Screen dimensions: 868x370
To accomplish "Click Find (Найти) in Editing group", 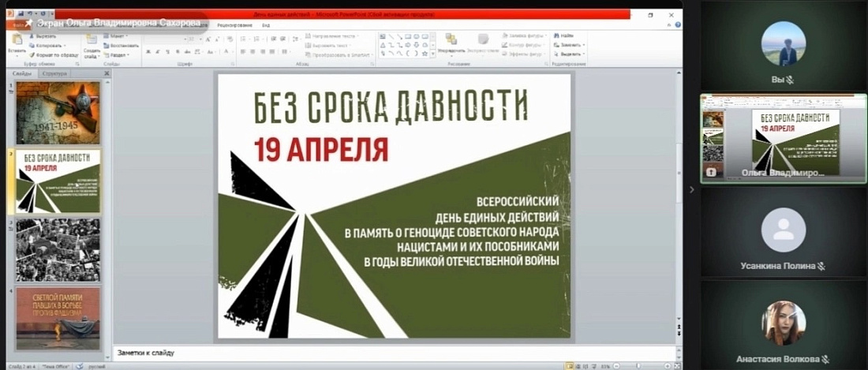I will pyautogui.click(x=564, y=36).
